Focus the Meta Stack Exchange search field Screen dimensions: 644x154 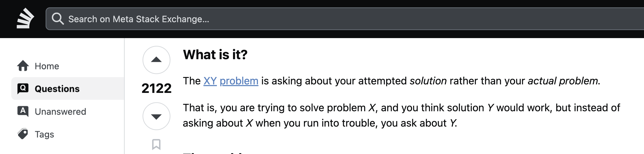point(329,19)
